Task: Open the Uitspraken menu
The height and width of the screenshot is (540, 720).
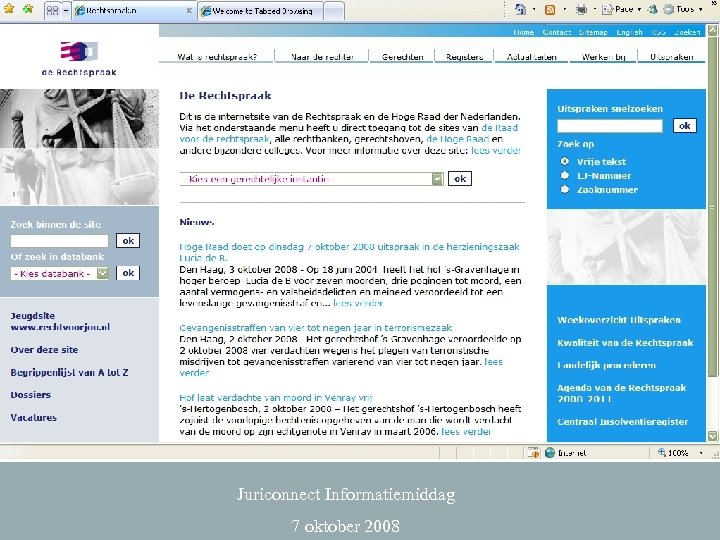Action: [672, 57]
